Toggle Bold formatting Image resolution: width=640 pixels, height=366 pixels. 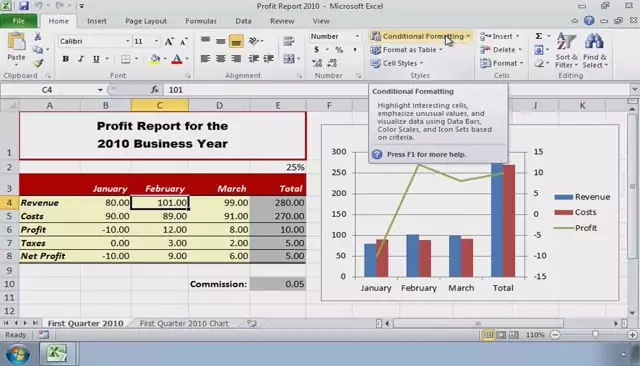[x=65, y=59]
